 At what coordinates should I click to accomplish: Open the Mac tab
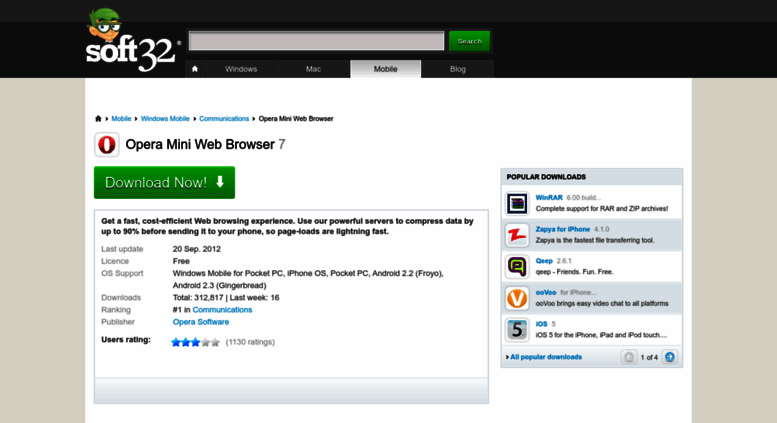coord(313,69)
